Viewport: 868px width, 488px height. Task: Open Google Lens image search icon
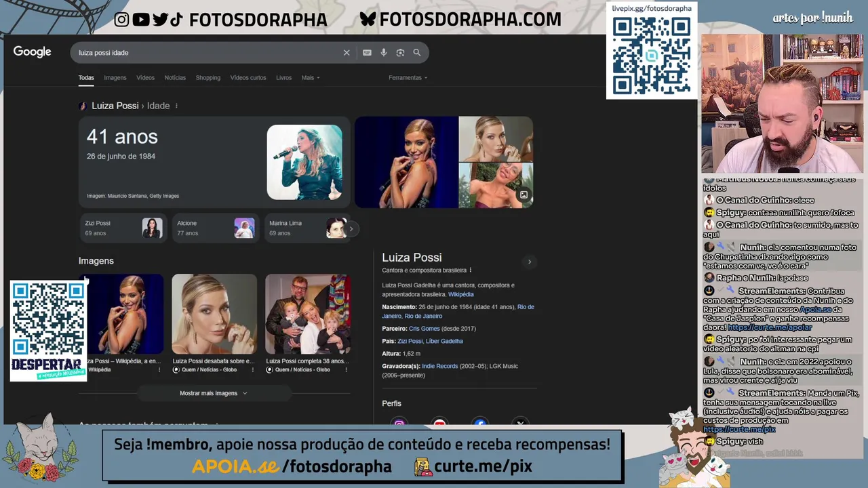point(400,53)
